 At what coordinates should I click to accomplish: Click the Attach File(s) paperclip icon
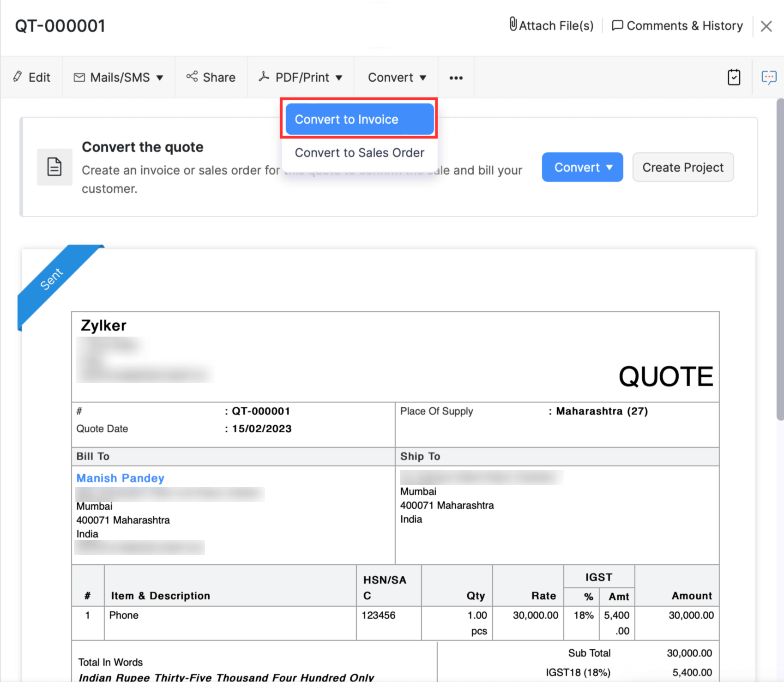pos(513,25)
